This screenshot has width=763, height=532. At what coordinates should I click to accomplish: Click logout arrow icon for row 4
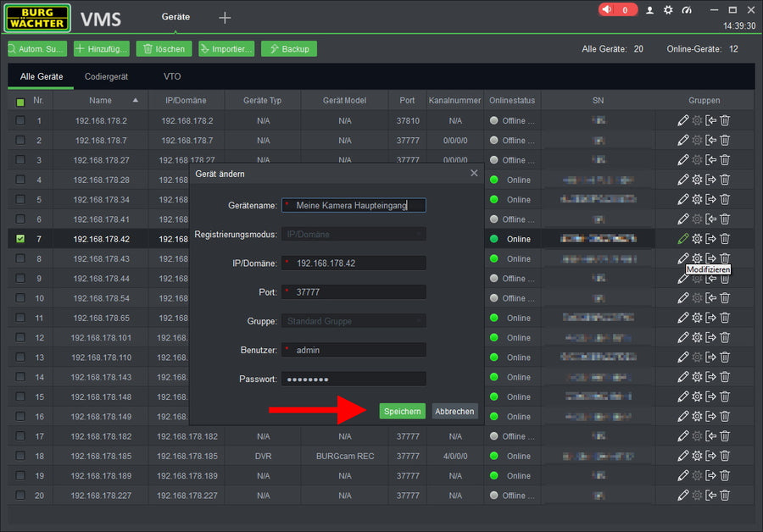click(711, 180)
